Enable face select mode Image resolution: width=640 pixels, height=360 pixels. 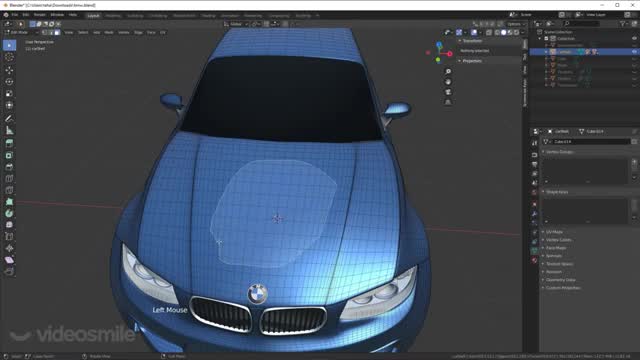coord(57,32)
